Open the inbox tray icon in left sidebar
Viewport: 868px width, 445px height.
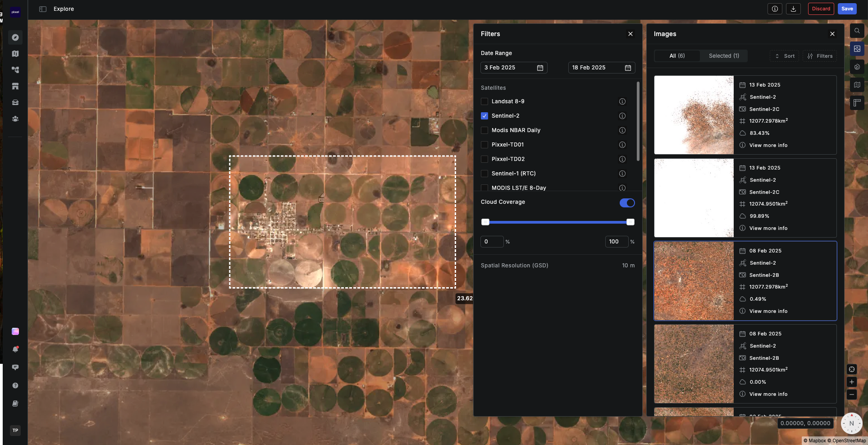coord(15,102)
